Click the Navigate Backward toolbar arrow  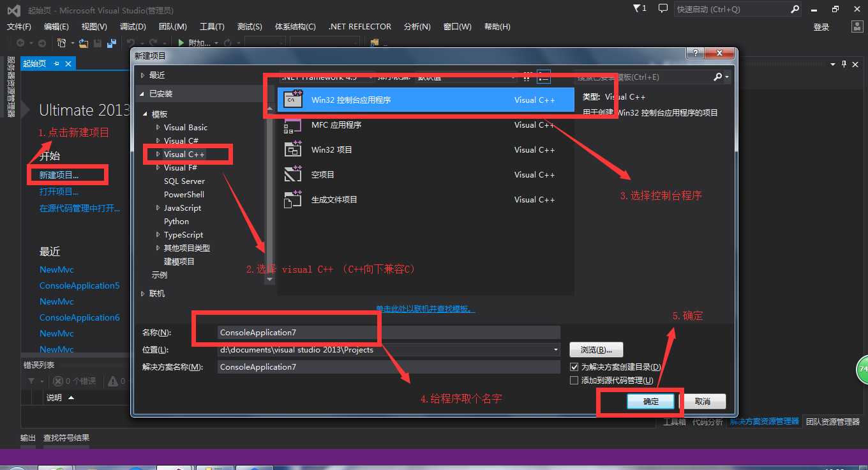point(20,43)
